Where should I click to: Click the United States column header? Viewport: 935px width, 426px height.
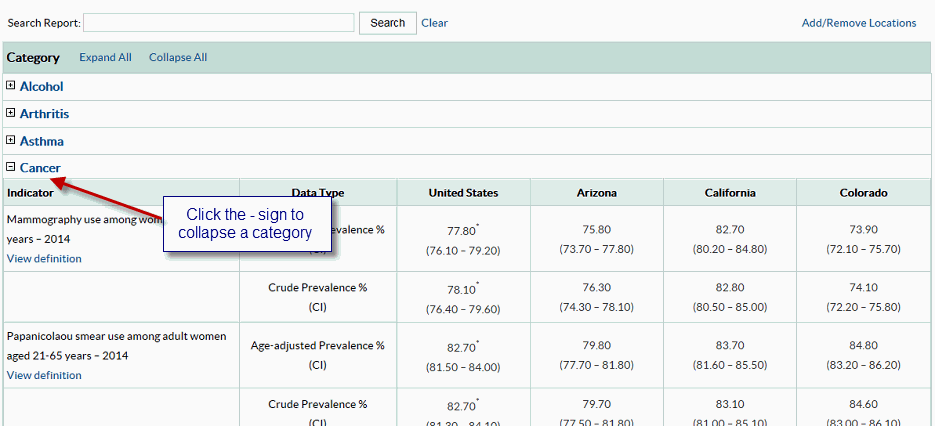click(x=463, y=193)
